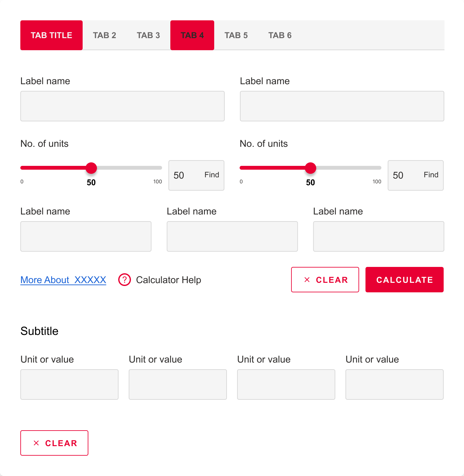This screenshot has height=476, width=464.
Task: Open the More About XXXXX link
Action: (63, 280)
